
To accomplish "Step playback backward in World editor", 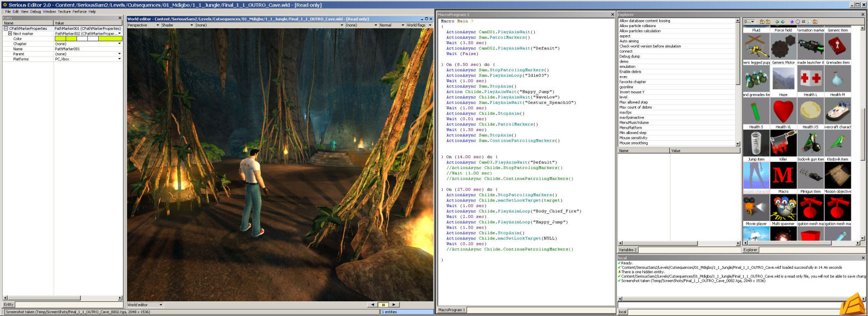I will click(x=373, y=305).
